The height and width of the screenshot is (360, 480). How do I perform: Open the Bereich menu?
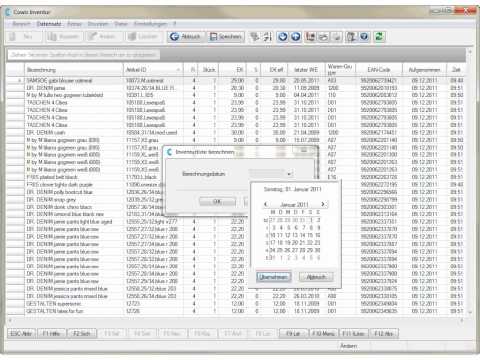click(x=21, y=24)
